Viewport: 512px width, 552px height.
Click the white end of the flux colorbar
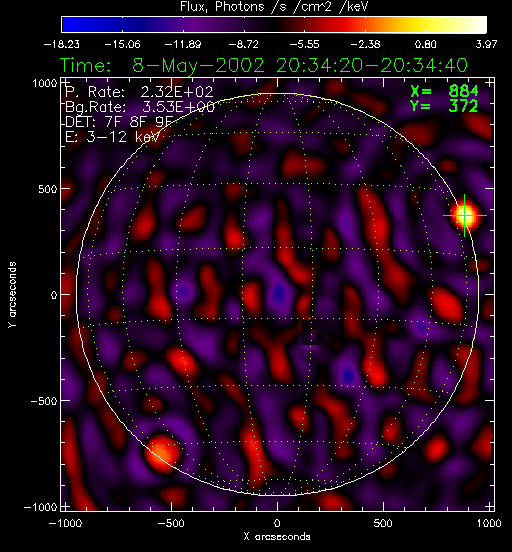474,25
